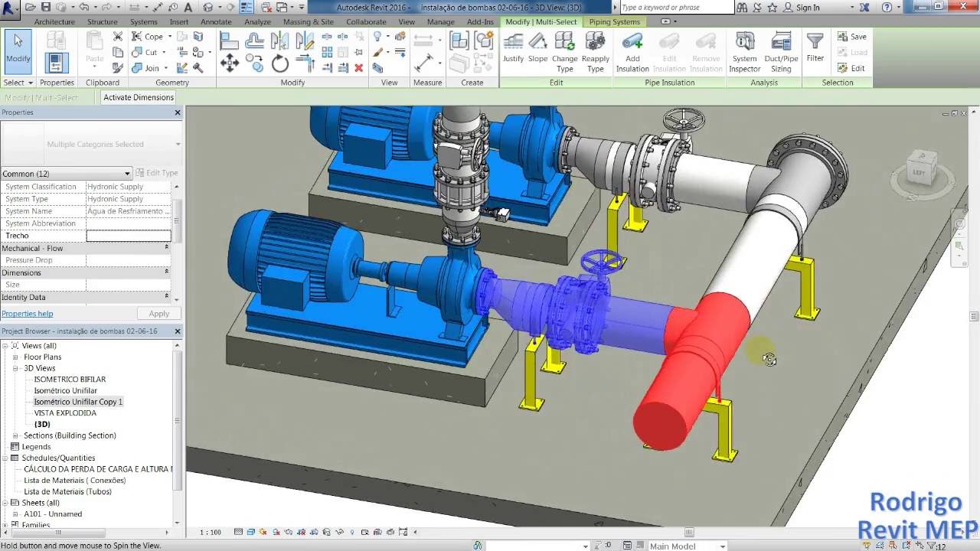This screenshot has height=551, width=980.
Task: Open the Piping Systems contextual tab
Action: pyautogui.click(x=614, y=21)
